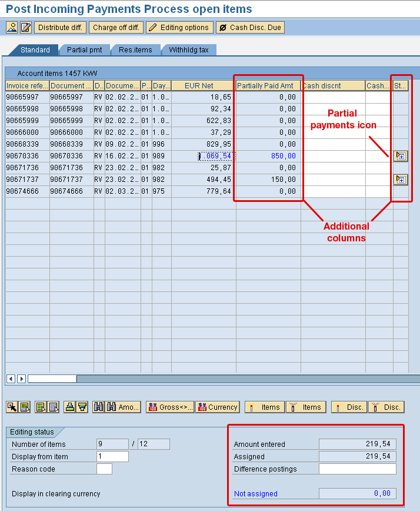Click the document overview edit icon

point(26,28)
